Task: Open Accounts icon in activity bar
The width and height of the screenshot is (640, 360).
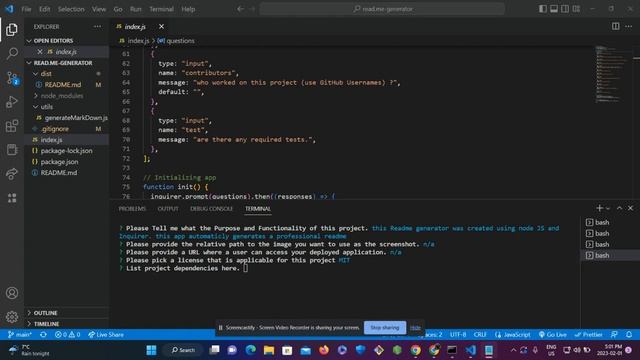Action: click(x=12, y=293)
